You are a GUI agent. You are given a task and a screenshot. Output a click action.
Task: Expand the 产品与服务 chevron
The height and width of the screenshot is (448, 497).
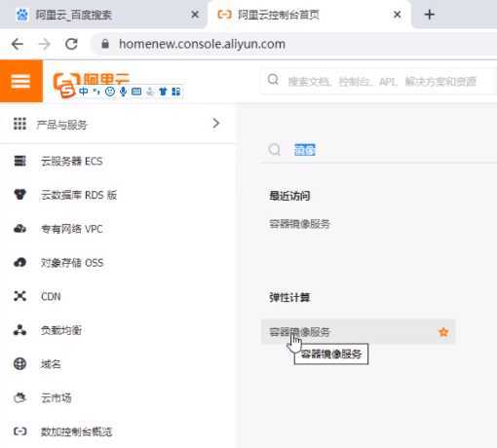(216, 123)
